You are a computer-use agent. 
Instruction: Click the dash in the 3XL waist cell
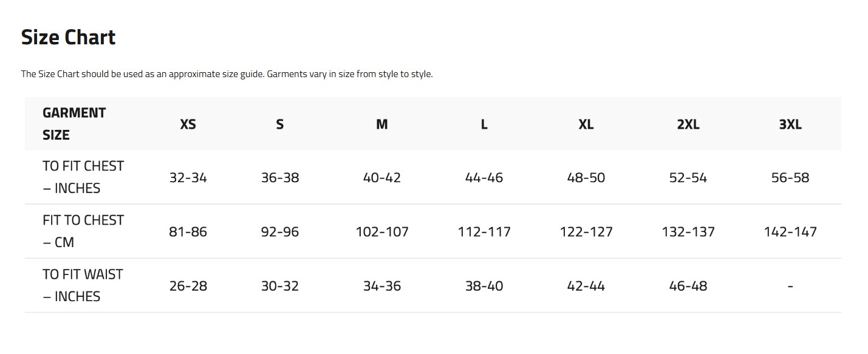pyautogui.click(x=790, y=286)
